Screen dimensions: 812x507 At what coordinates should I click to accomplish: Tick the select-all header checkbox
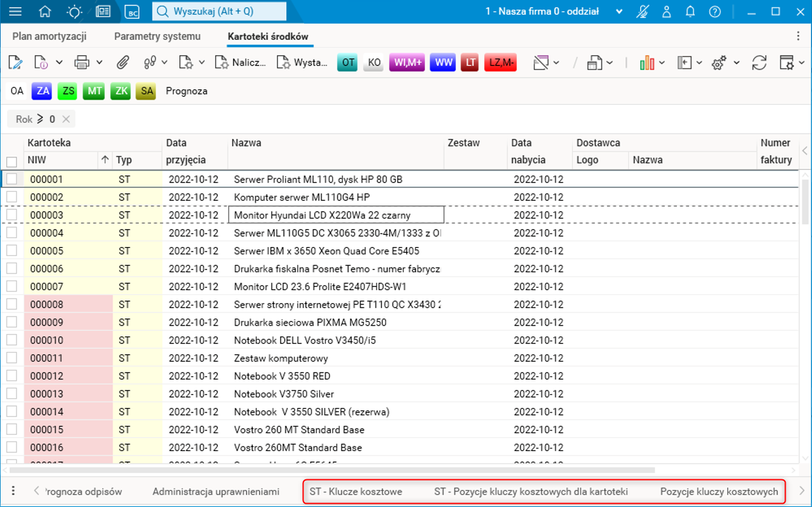tap(12, 161)
